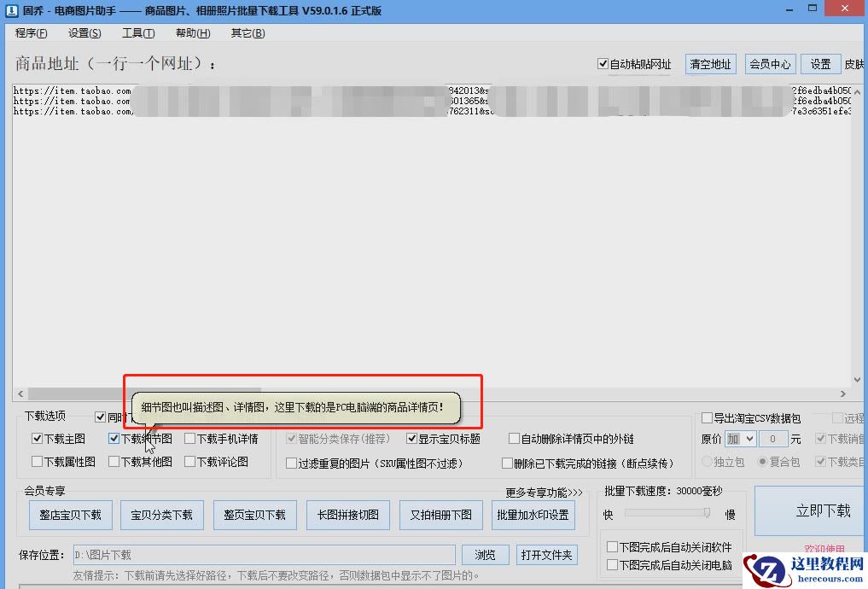Open the 原价 加 dropdown
Screen dimensions: 868x589
coord(739,438)
